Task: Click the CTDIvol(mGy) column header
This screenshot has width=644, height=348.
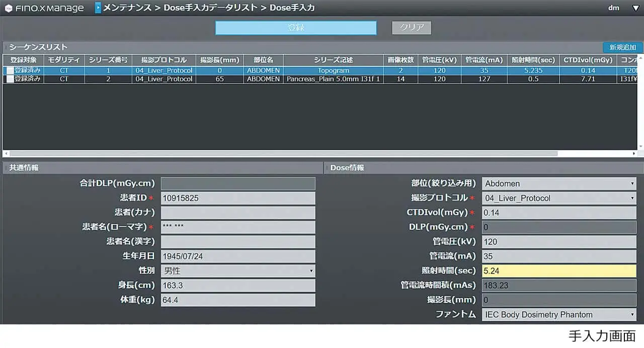Action: click(x=588, y=60)
